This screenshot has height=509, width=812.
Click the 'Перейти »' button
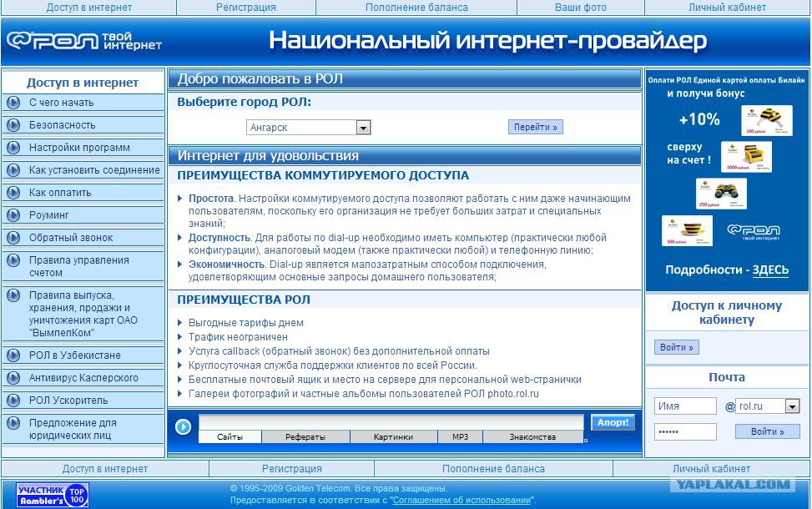pyautogui.click(x=536, y=127)
